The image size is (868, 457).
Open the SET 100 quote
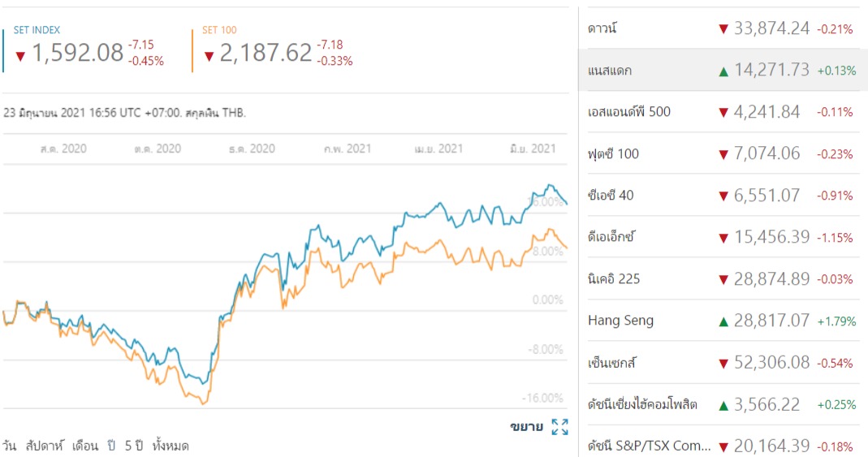(219, 30)
